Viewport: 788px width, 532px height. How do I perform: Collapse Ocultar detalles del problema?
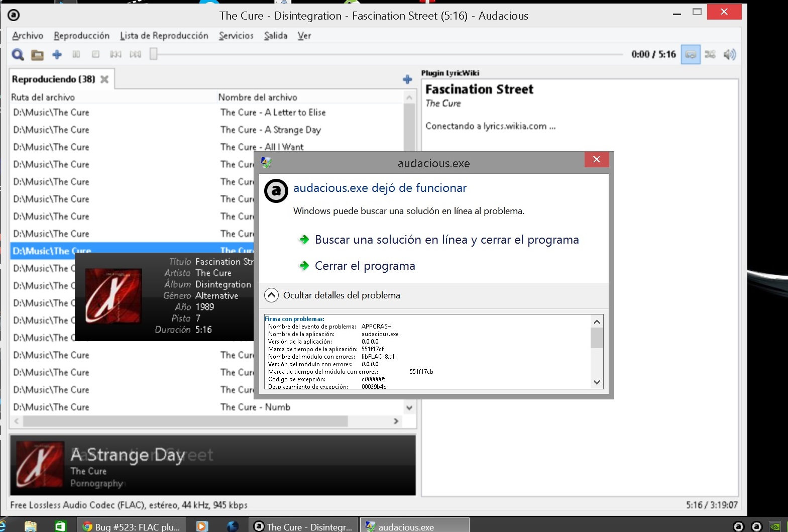332,295
